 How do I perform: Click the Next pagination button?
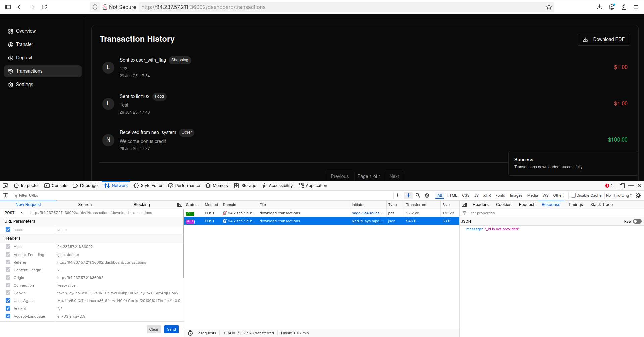[x=394, y=176]
